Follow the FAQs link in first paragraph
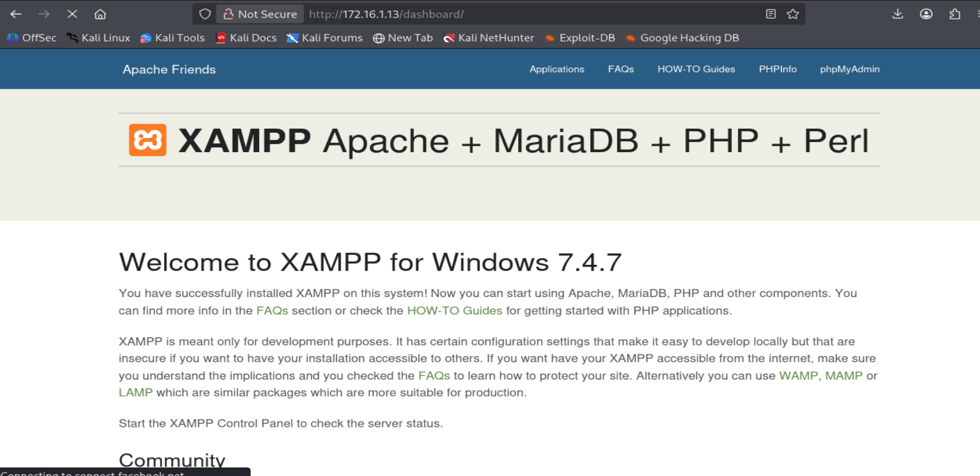This screenshot has height=476, width=980. [272, 311]
